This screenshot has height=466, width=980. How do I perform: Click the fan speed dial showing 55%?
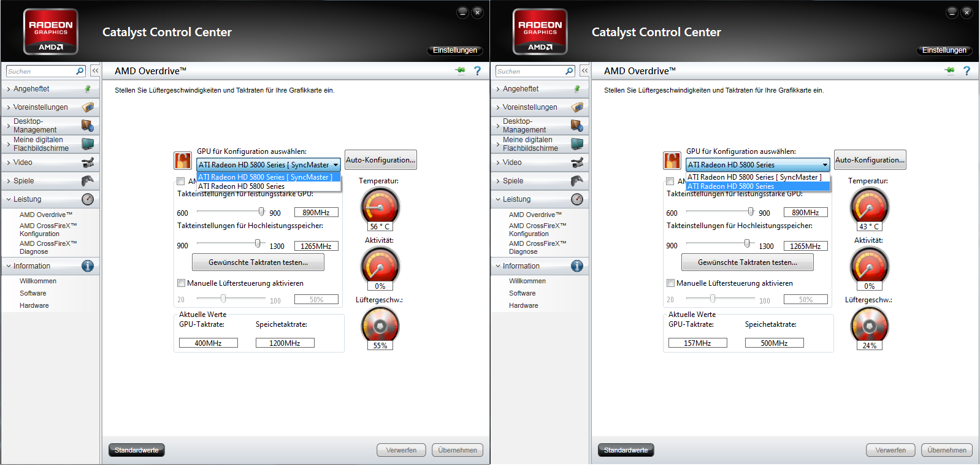pos(380,325)
